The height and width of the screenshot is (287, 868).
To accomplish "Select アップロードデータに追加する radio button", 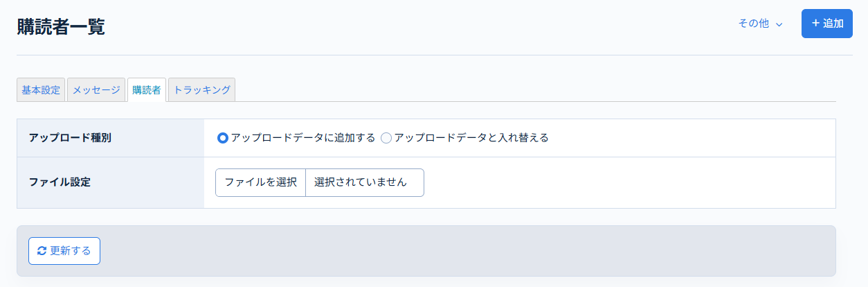I will 222,138.
